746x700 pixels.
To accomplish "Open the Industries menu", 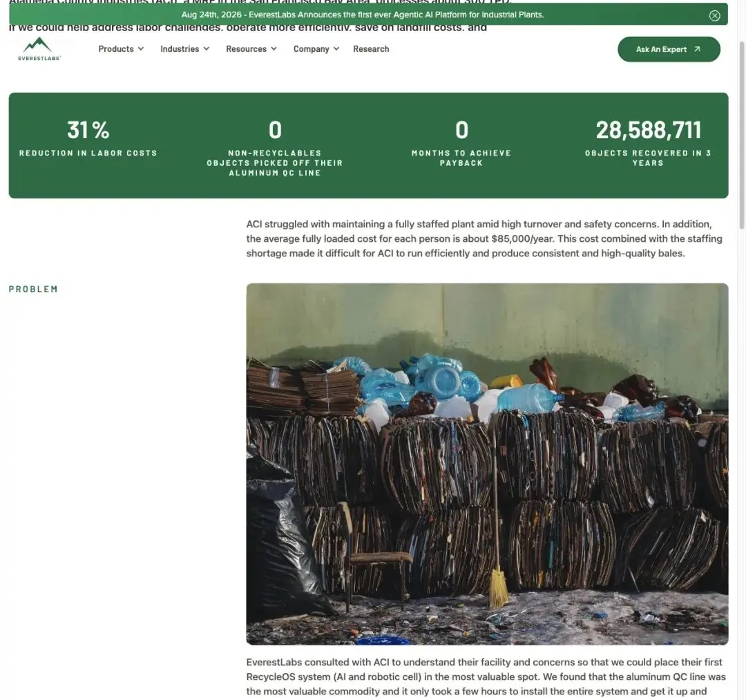I will [184, 48].
